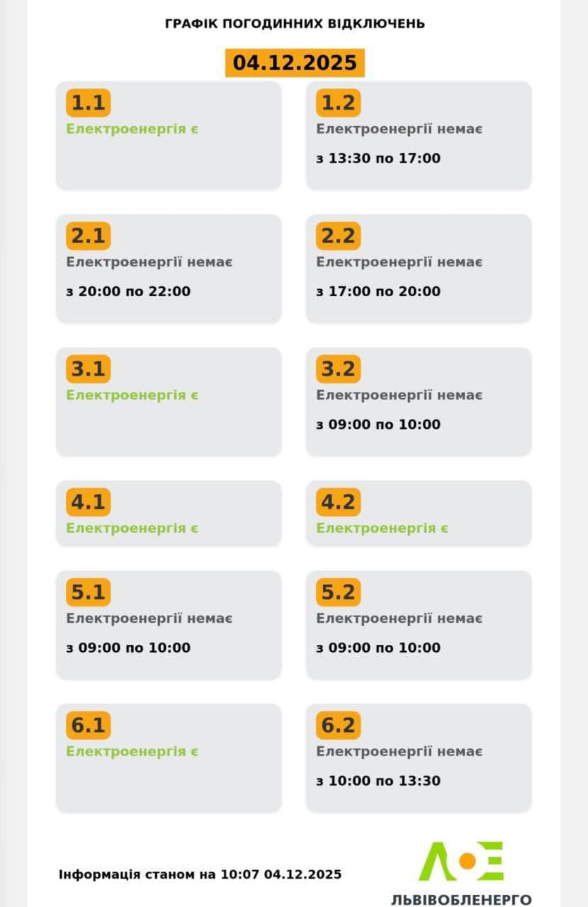The height and width of the screenshot is (907, 588).
Task: Click the 'Графік погодинних відключень' heading
Action: pyautogui.click(x=295, y=23)
